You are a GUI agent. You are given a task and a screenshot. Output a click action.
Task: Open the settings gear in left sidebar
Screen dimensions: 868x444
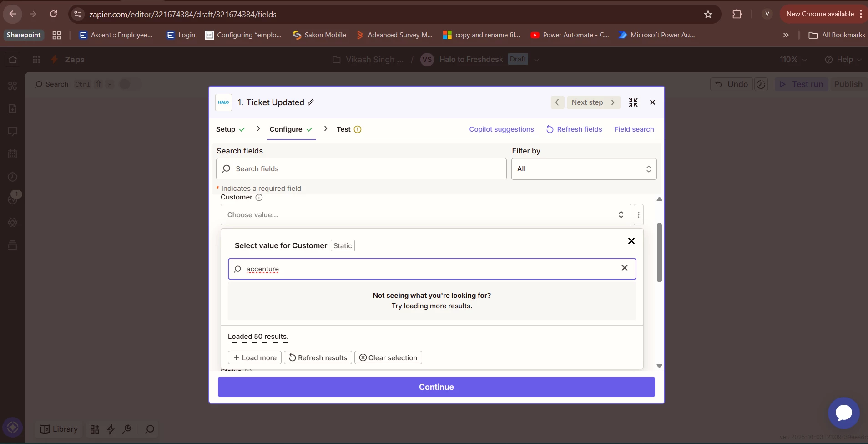(13, 222)
